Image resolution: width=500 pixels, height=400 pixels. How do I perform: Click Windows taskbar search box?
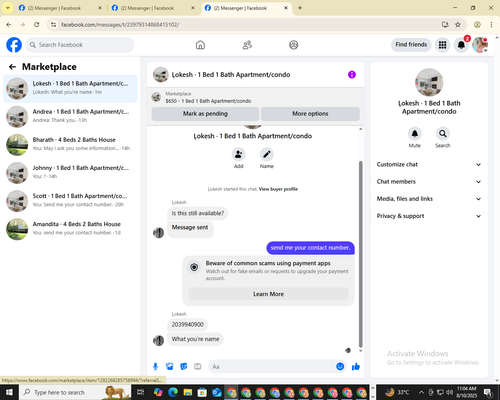[76, 392]
